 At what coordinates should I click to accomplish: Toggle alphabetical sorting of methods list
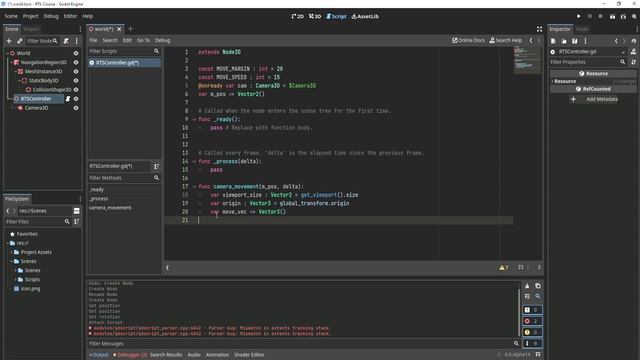[x=156, y=167]
